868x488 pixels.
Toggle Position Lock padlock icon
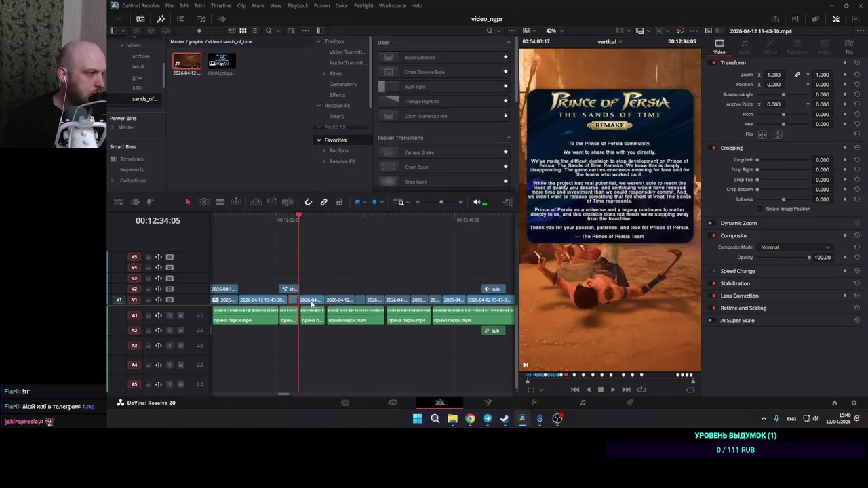[339, 202]
